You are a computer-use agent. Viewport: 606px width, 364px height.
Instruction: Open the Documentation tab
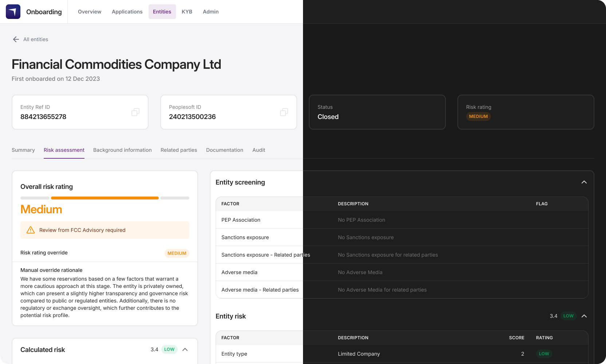(x=225, y=150)
